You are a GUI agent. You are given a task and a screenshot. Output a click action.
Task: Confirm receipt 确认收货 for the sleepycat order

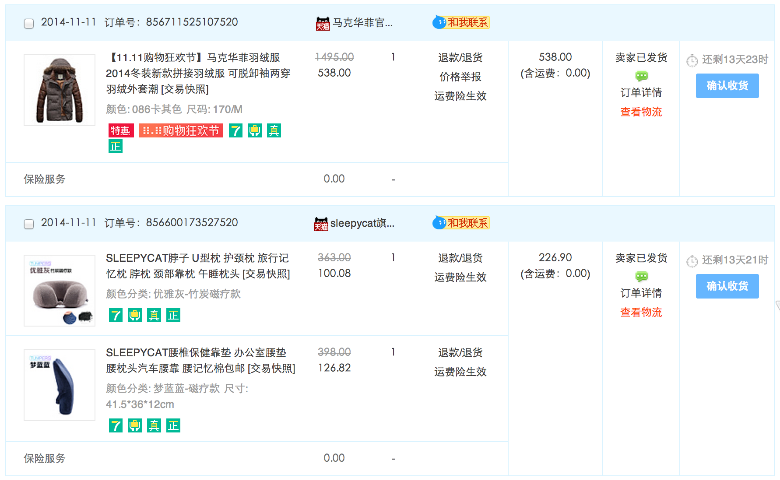click(727, 286)
